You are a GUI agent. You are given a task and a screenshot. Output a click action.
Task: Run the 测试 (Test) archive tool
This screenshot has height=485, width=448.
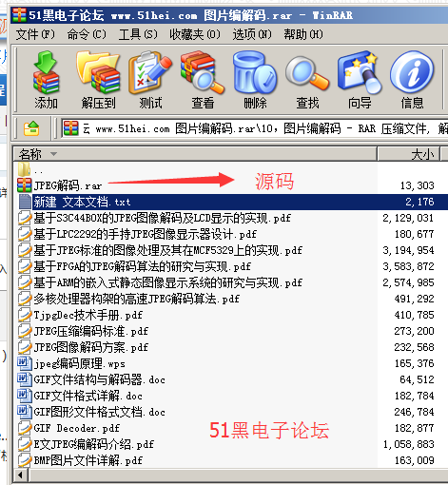point(150,79)
